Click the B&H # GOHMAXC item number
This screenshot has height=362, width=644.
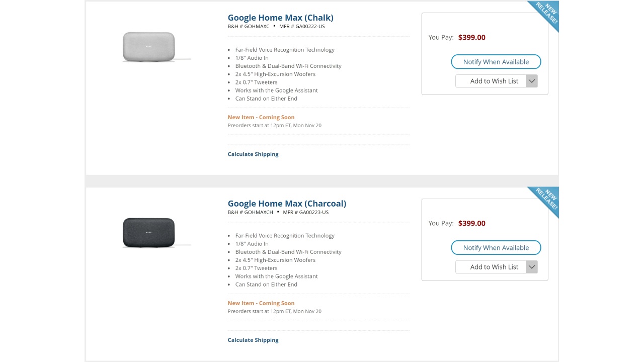(x=249, y=26)
